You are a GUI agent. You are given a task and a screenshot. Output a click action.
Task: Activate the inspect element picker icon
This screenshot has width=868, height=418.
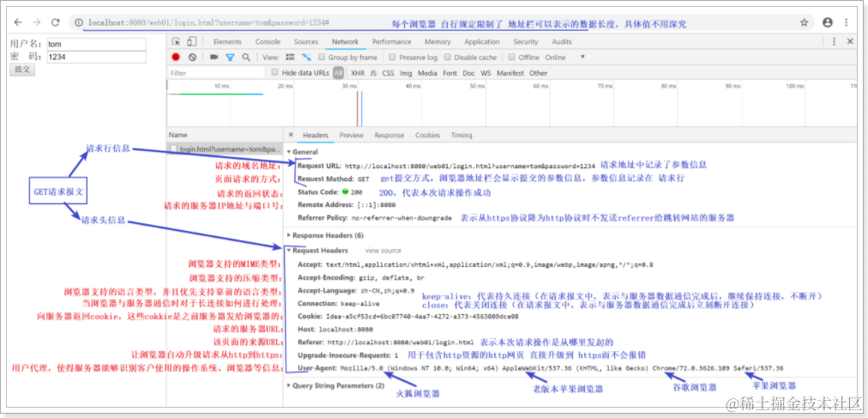click(x=176, y=41)
